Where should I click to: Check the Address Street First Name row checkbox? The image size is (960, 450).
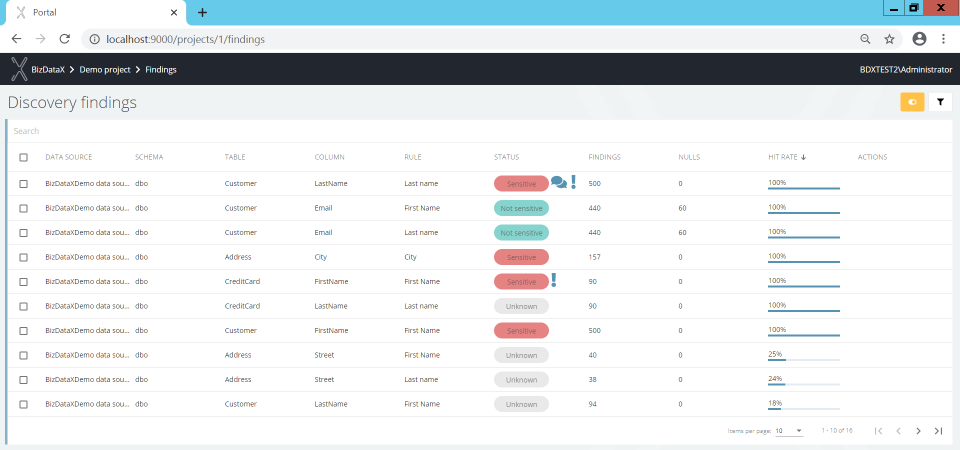(x=23, y=355)
